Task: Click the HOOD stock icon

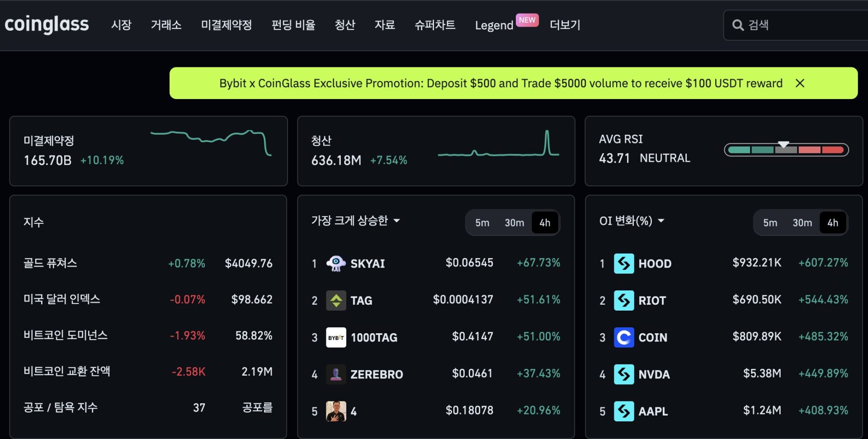Action: pos(624,263)
